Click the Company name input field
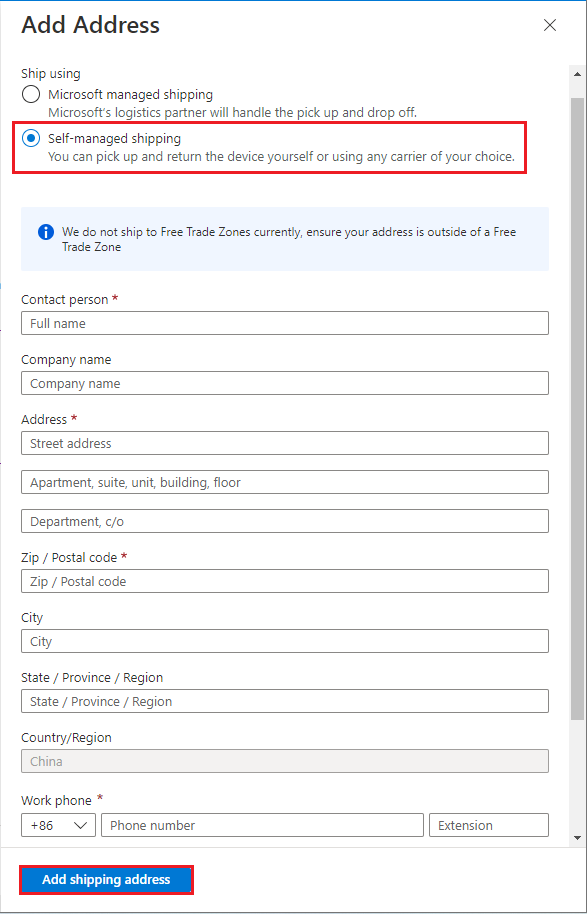Image resolution: width=587 pixels, height=914 pixels. click(x=284, y=382)
